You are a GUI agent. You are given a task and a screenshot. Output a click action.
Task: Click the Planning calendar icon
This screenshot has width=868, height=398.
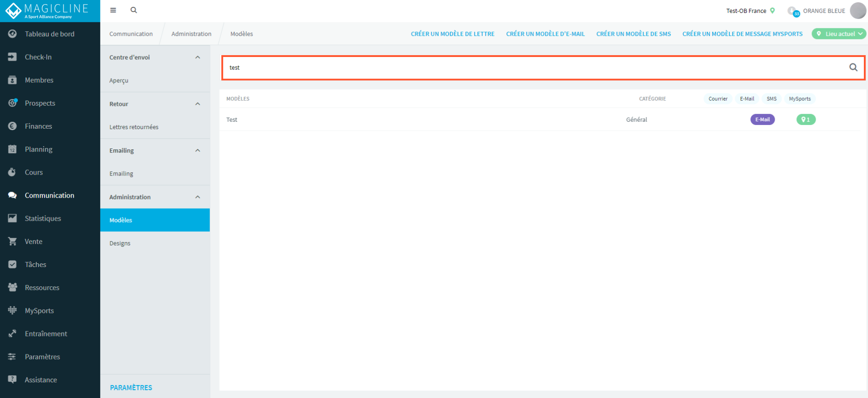pyautogui.click(x=12, y=149)
